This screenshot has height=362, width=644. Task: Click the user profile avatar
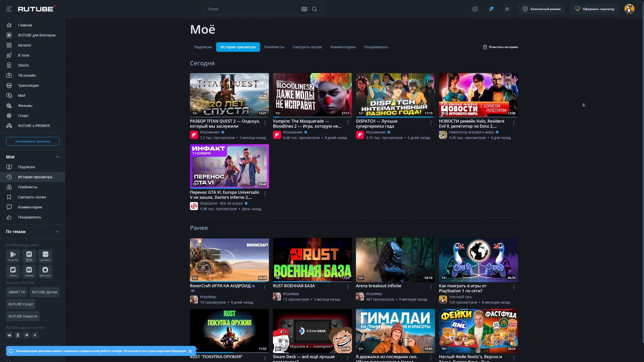629,9
